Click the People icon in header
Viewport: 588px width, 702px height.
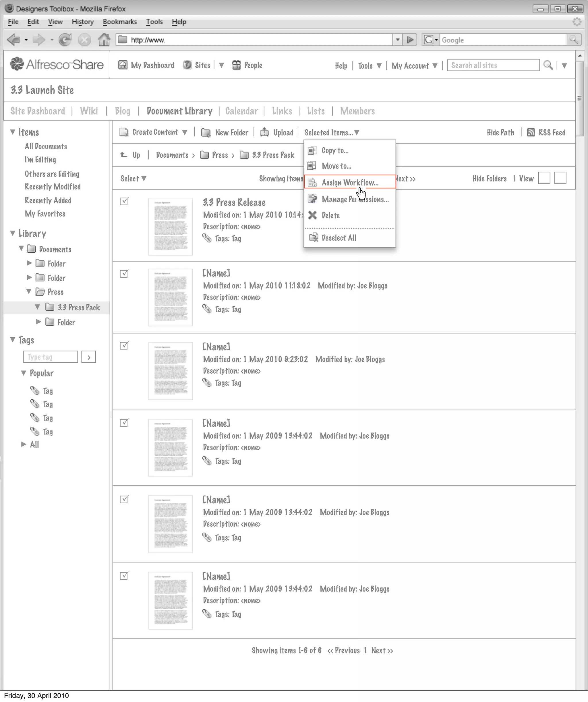click(236, 65)
